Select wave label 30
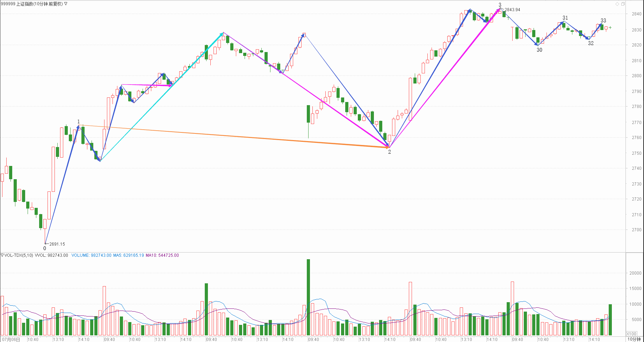 539,50
